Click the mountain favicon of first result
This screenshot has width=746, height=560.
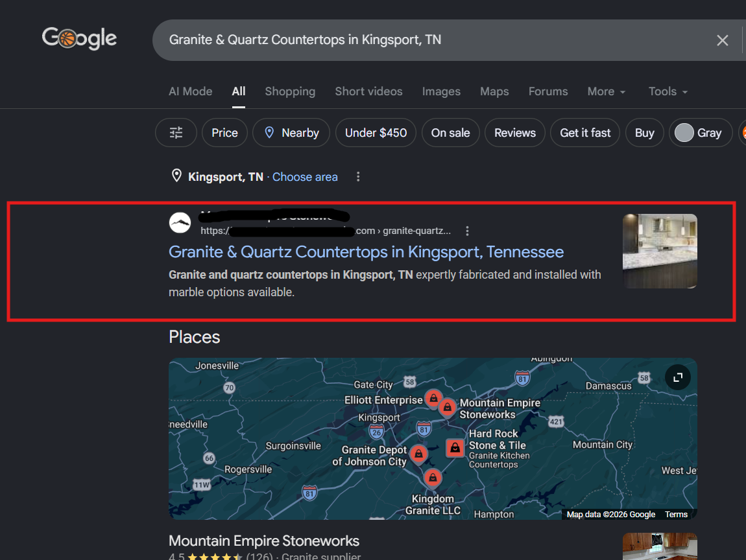(x=180, y=222)
